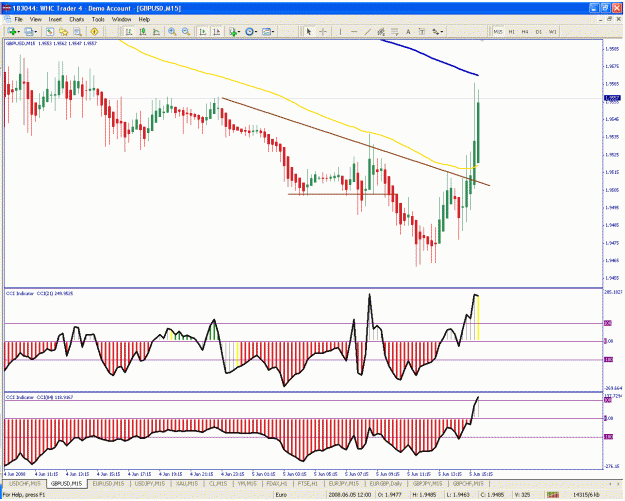This screenshot has height=501, width=625.
Task: Open the Window menu
Action: (x=121, y=19)
